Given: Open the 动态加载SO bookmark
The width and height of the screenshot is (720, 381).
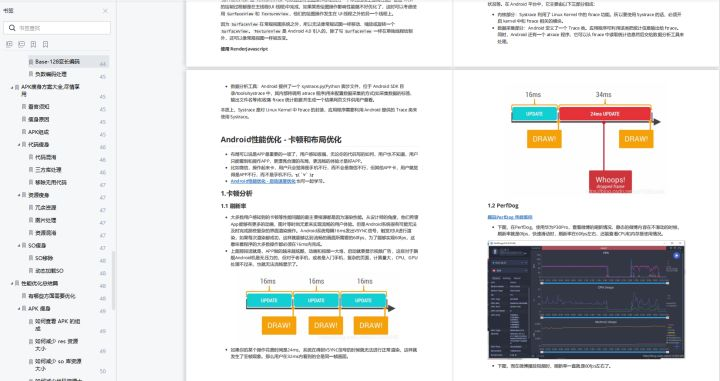Looking at the screenshot, I should pos(50,271).
